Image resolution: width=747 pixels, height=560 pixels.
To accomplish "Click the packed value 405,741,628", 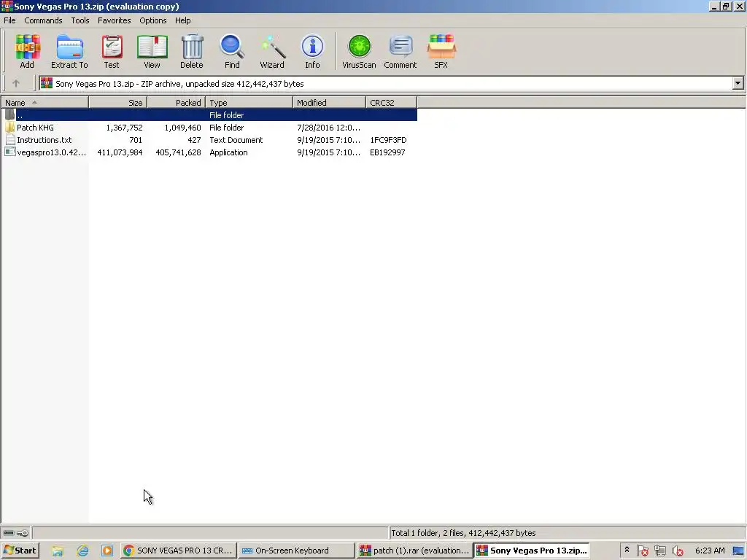I will [178, 152].
